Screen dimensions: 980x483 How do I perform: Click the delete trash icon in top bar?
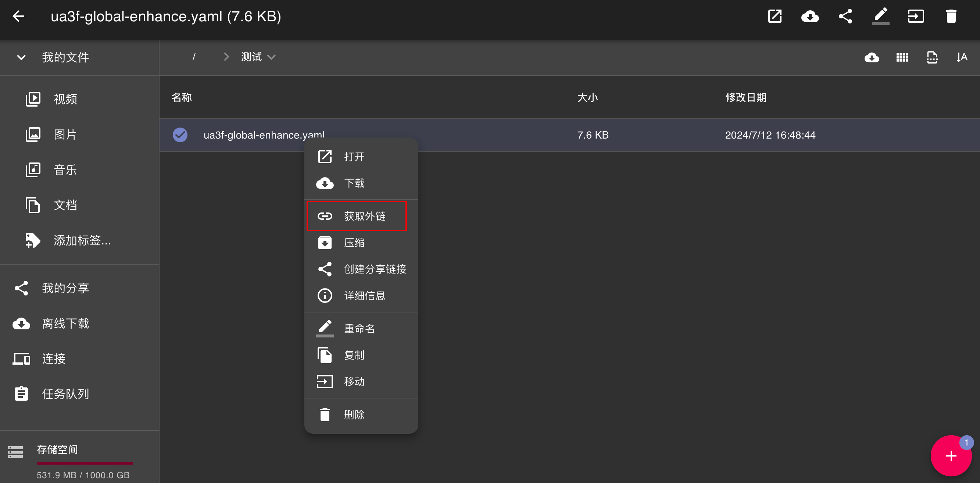pos(951,16)
